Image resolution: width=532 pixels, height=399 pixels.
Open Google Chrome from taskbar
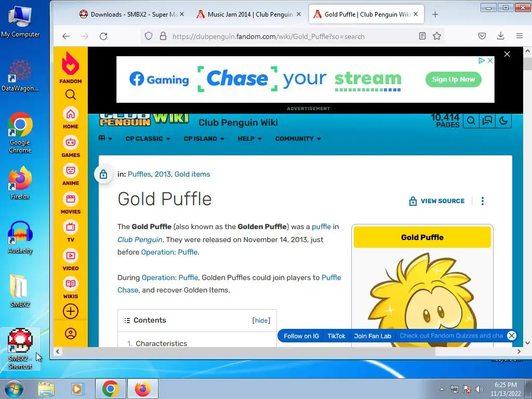click(110, 389)
